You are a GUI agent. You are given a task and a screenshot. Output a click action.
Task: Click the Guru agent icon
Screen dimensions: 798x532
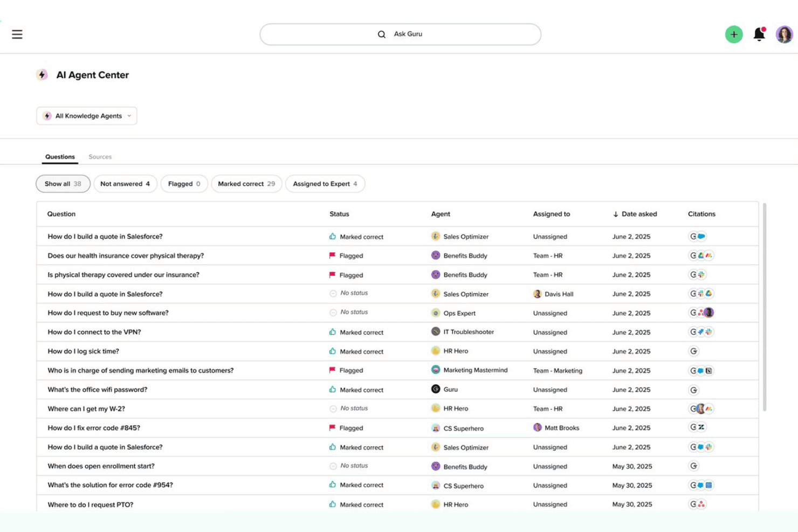pos(436,389)
